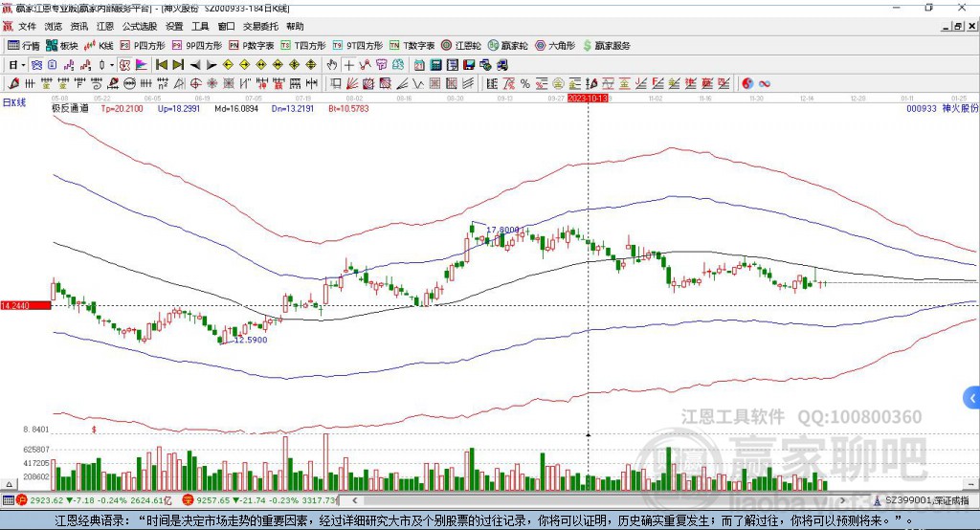The image size is (980, 530).
Task: Open the 浏览 menu
Action: [x=54, y=26]
